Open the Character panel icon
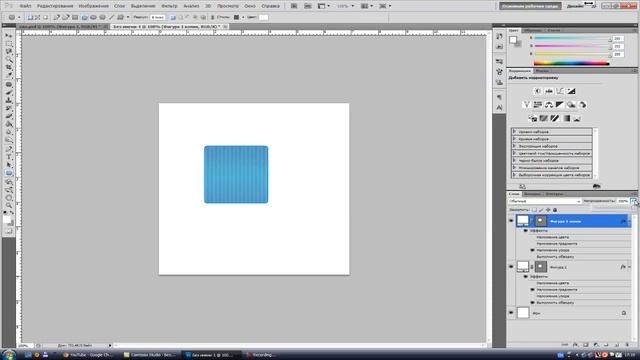The image size is (640, 360). coord(499,108)
